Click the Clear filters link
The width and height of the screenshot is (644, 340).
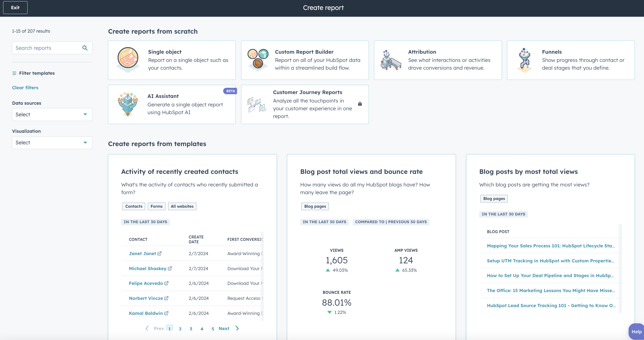tap(25, 88)
